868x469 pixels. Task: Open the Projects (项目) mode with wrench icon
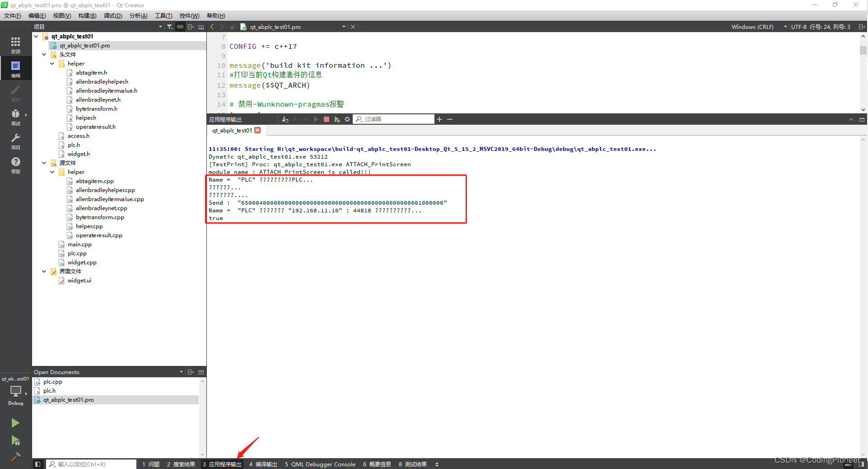pyautogui.click(x=15, y=141)
